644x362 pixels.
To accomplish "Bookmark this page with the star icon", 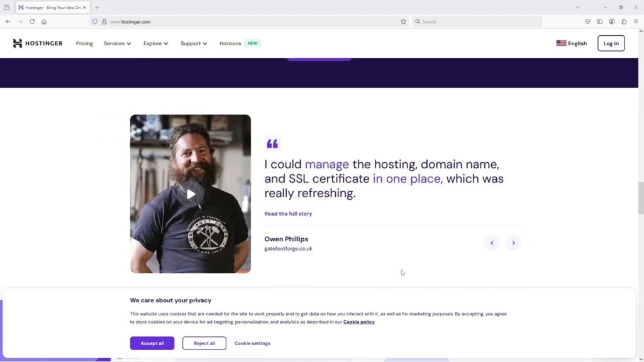I will pos(404,21).
